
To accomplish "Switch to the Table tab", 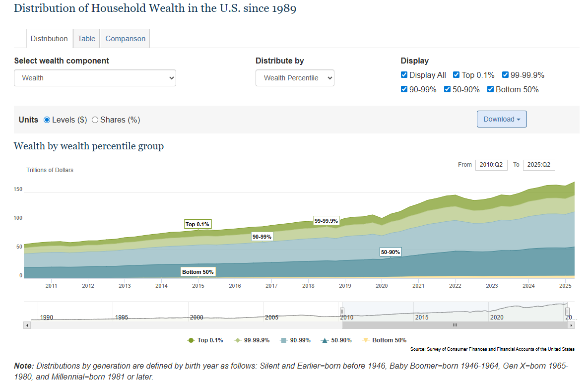I will [86, 39].
